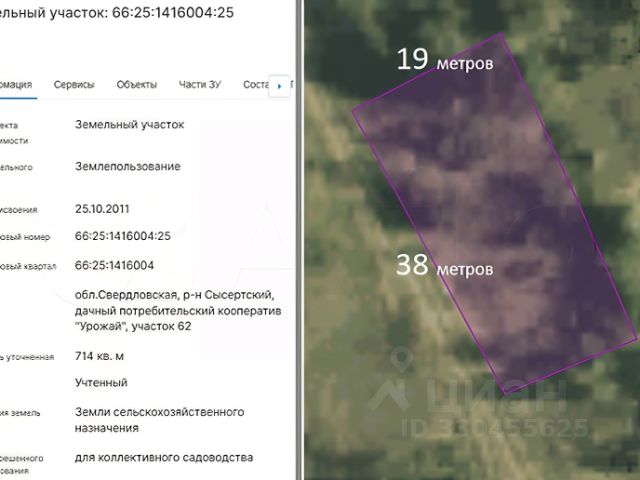
Task: Click the 714 кв. м area value
Action: pos(100,356)
